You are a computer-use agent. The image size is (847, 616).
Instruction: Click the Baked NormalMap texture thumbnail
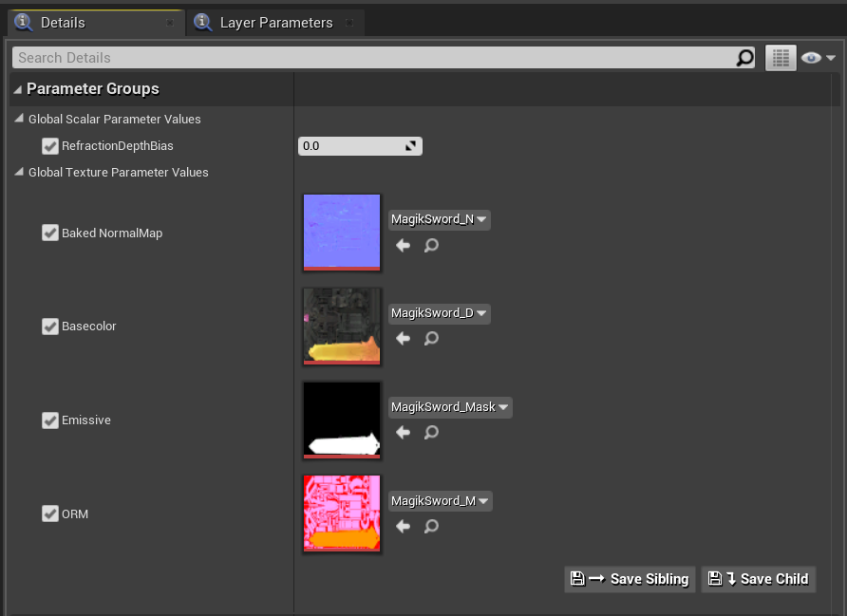click(x=342, y=233)
